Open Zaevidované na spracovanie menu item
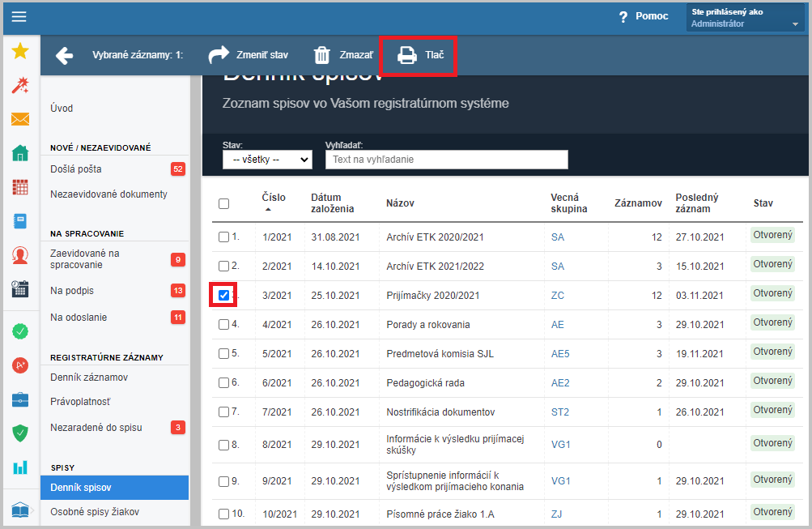The width and height of the screenshot is (812, 529). coord(85,259)
